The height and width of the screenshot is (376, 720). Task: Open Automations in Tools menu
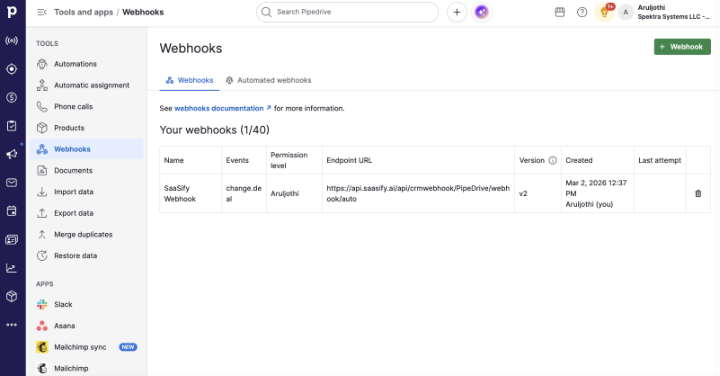[87, 64]
